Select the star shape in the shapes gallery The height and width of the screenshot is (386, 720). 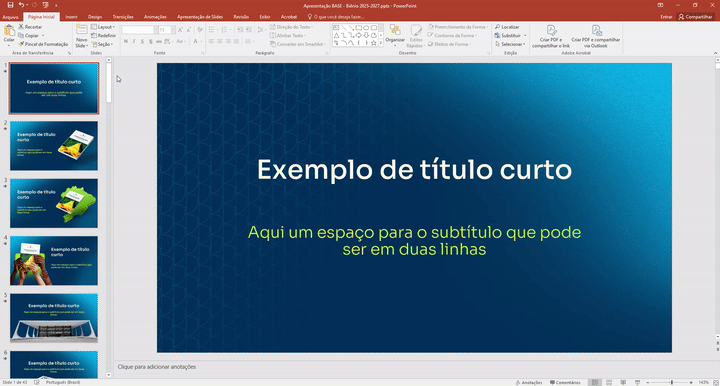[374, 43]
